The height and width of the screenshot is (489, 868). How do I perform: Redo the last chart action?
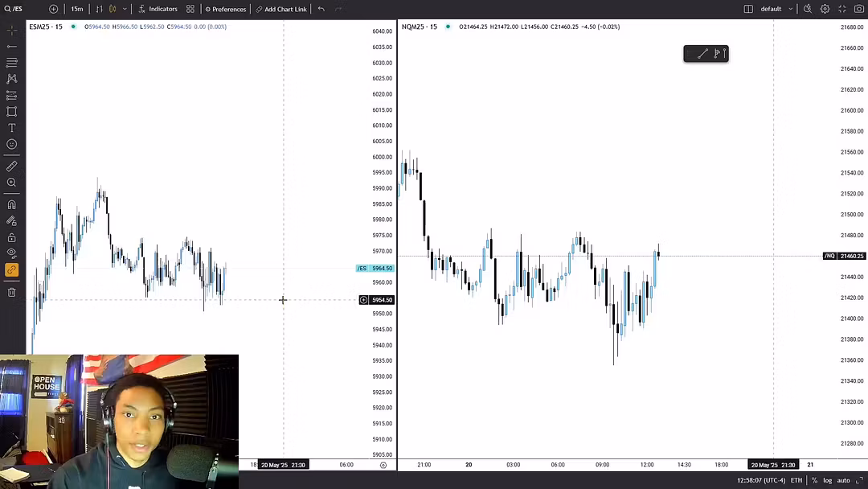339,9
